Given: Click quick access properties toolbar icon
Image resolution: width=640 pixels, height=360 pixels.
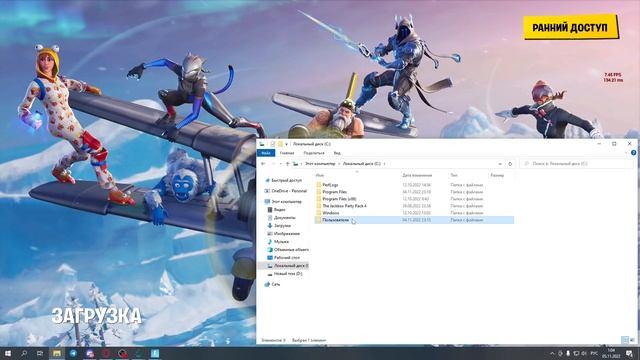Looking at the screenshot, I should tap(273, 144).
